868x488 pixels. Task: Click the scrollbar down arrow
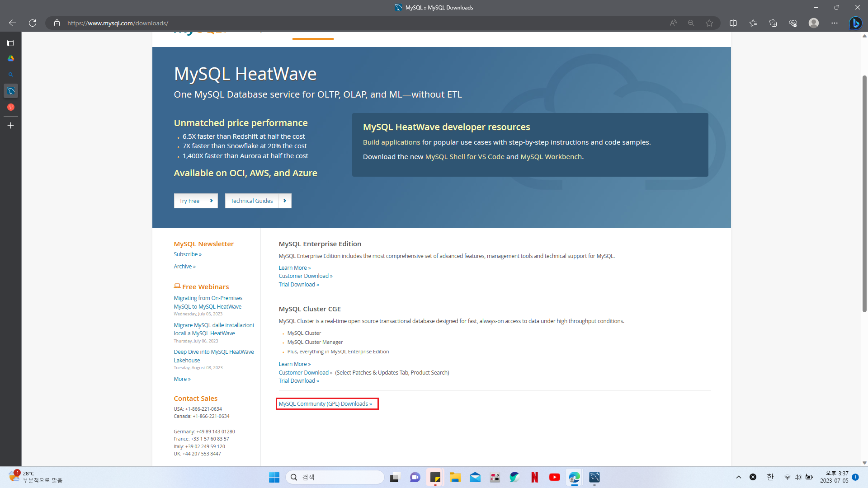864,463
